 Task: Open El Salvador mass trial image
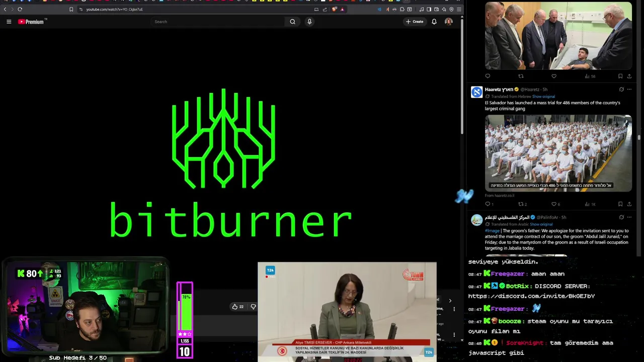(558, 153)
